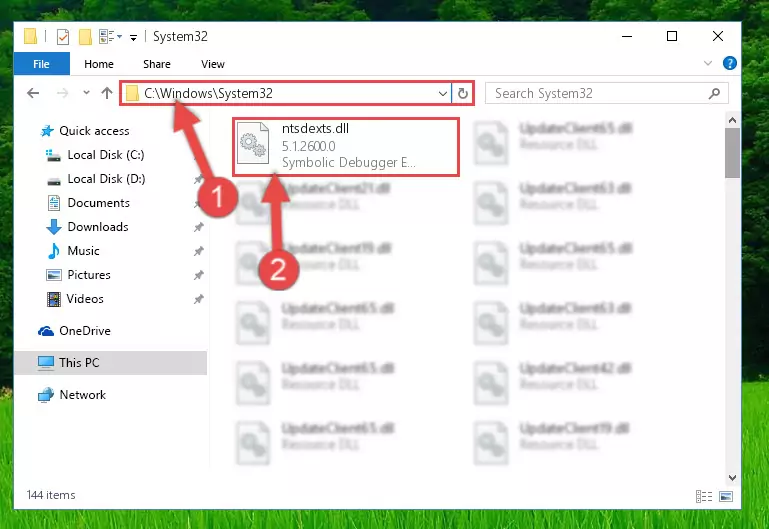
Task: Open the address bar history dropdown
Action: pyautogui.click(x=442, y=93)
